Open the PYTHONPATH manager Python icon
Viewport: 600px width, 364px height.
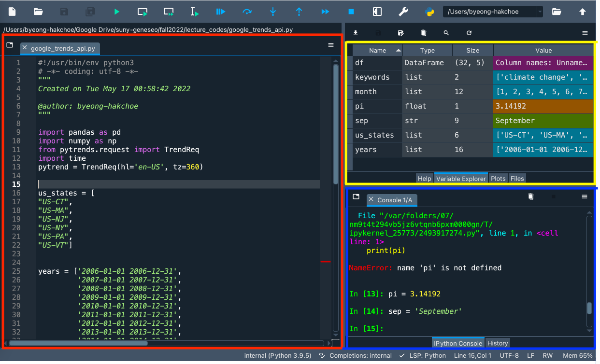[429, 12]
